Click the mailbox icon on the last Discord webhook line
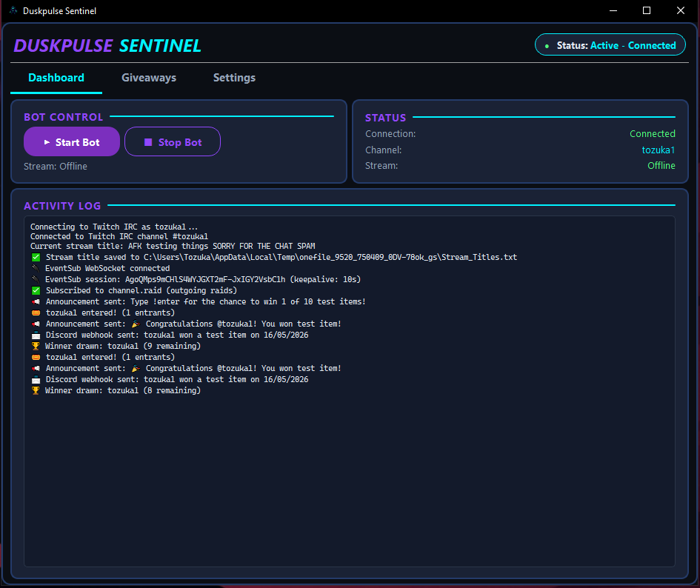Screen dimensions: 700x588 click(36, 379)
